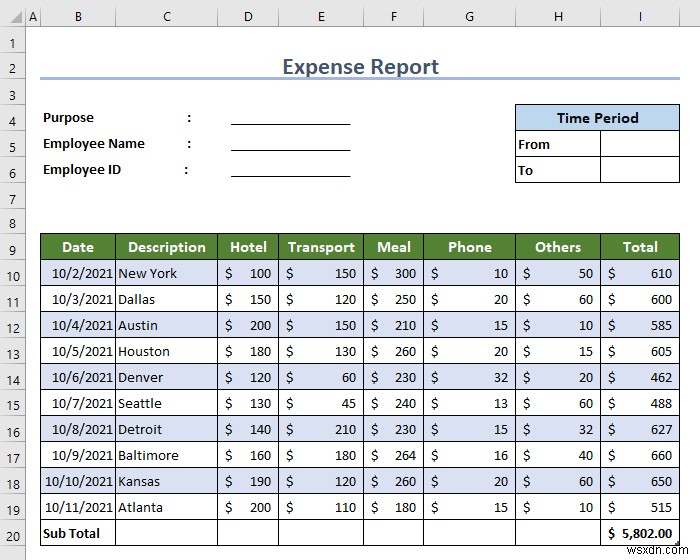The height and width of the screenshot is (560, 700).
Task: Select column H header
Action: click(x=558, y=17)
